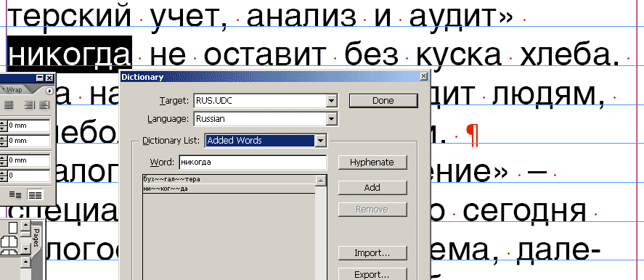Image resolution: width=644 pixels, height=280 pixels.
Task: Click the Add button
Action: [x=372, y=188]
